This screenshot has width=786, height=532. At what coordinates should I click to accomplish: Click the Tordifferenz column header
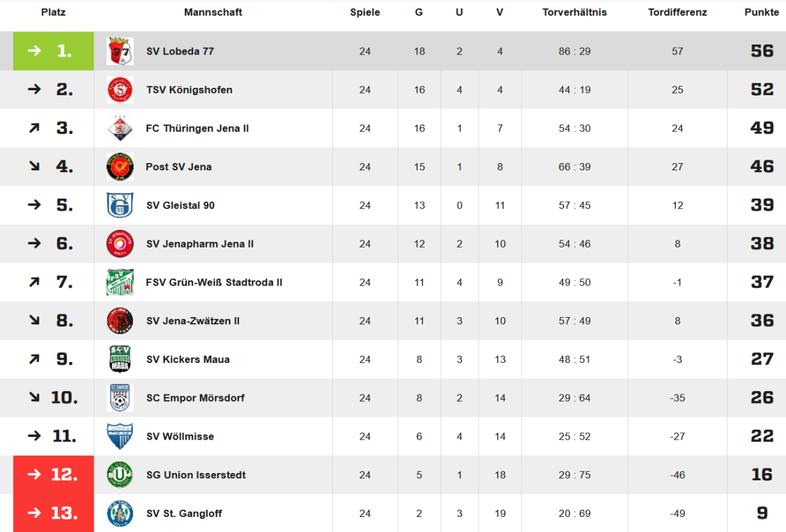pyautogui.click(x=677, y=12)
